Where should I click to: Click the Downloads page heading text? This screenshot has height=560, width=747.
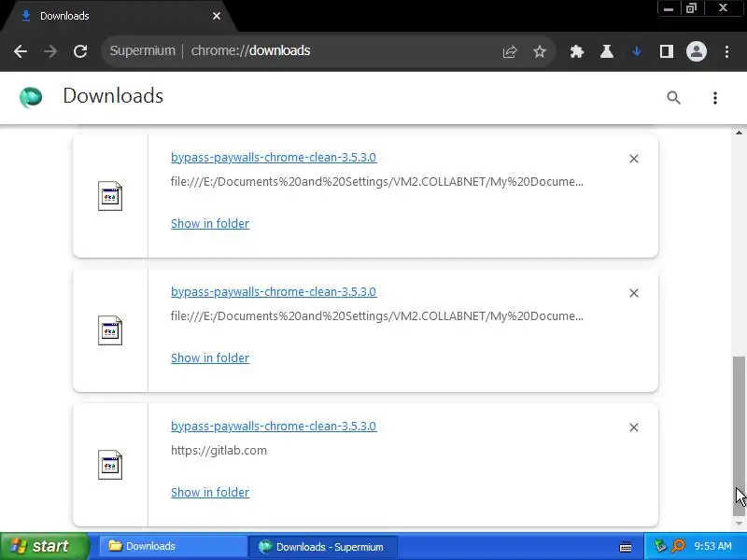click(113, 96)
